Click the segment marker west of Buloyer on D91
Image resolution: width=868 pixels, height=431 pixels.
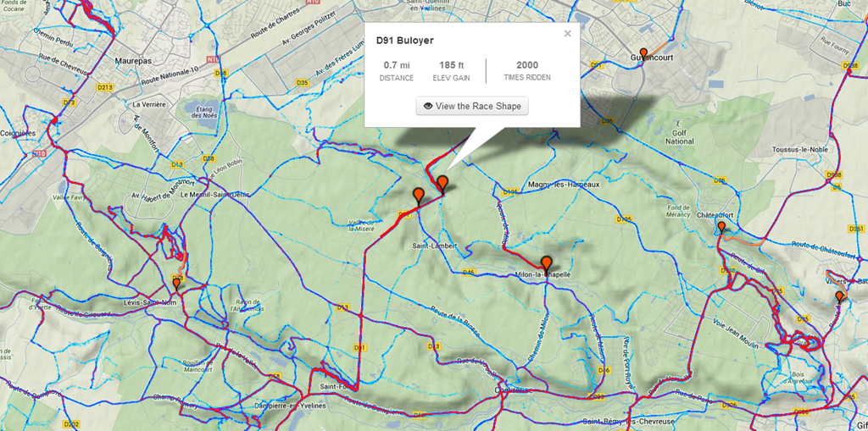tap(419, 196)
